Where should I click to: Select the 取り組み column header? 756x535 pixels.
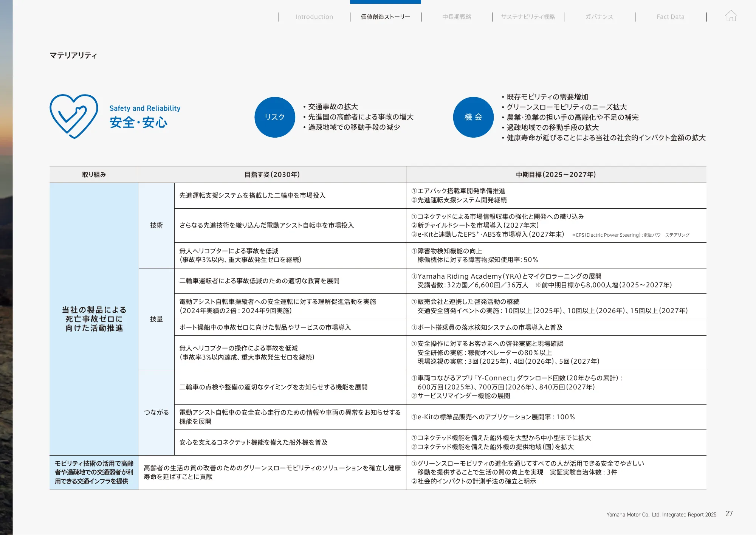(x=94, y=175)
